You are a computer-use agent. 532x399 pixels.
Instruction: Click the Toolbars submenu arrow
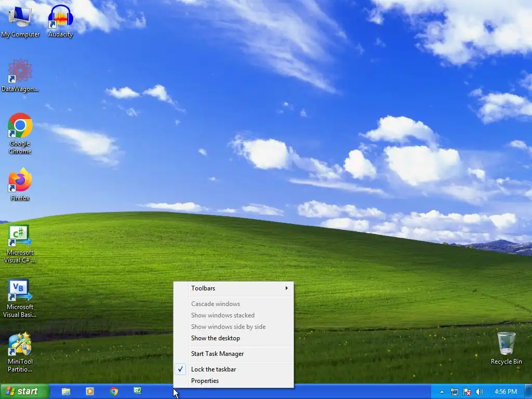[287, 288]
